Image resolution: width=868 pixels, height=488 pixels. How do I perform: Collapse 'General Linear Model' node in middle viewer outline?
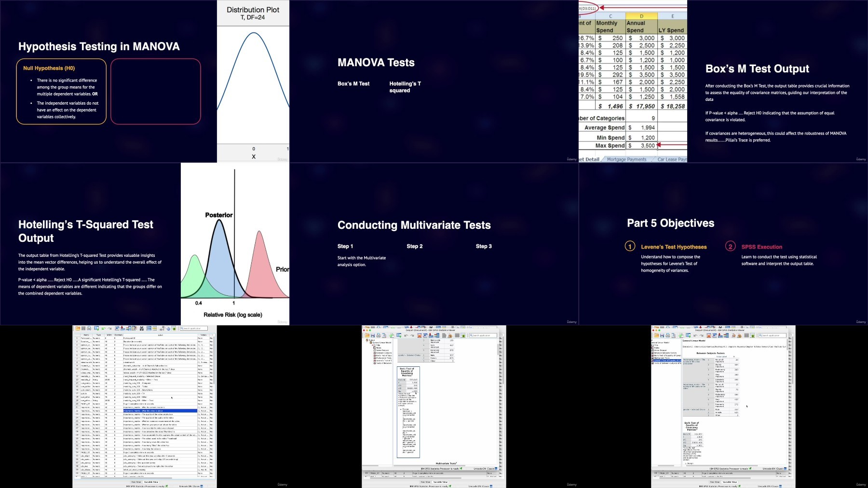(x=367, y=343)
